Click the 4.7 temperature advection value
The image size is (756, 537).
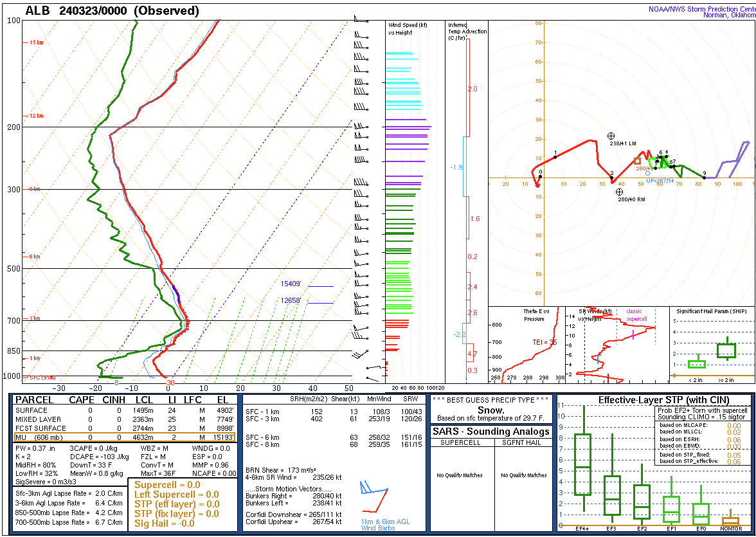[x=473, y=354]
